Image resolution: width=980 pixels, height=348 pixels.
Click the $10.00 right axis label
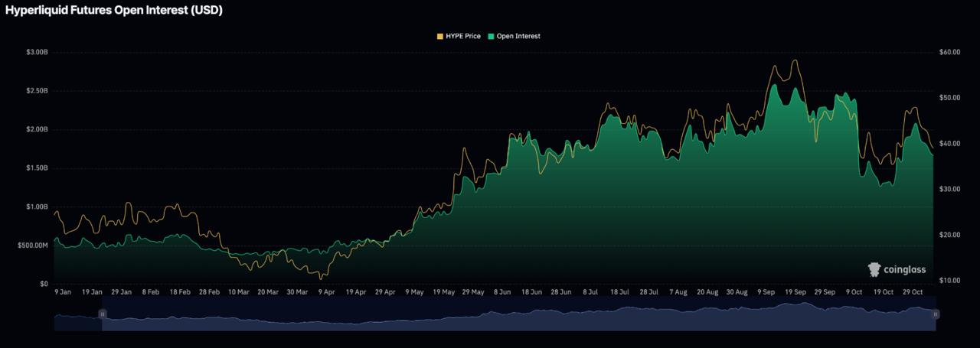(x=949, y=281)
